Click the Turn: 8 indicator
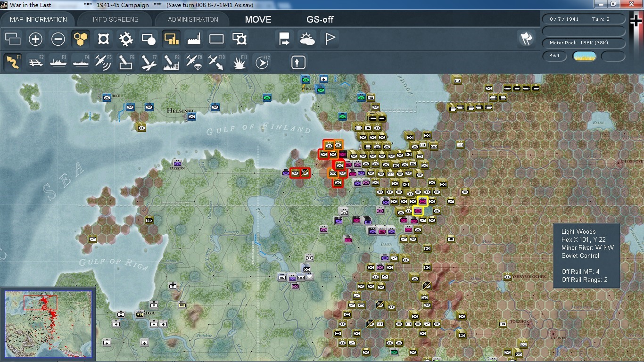 pos(601,19)
